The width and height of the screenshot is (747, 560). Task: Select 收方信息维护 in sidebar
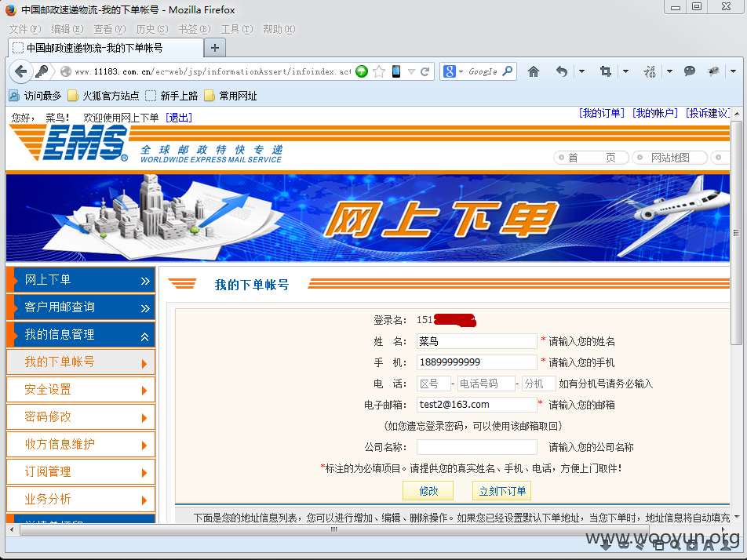81,444
